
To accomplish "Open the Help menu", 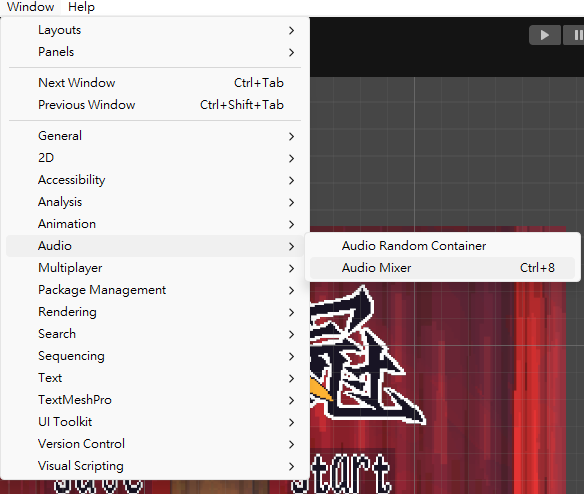I will pyautogui.click(x=81, y=7).
